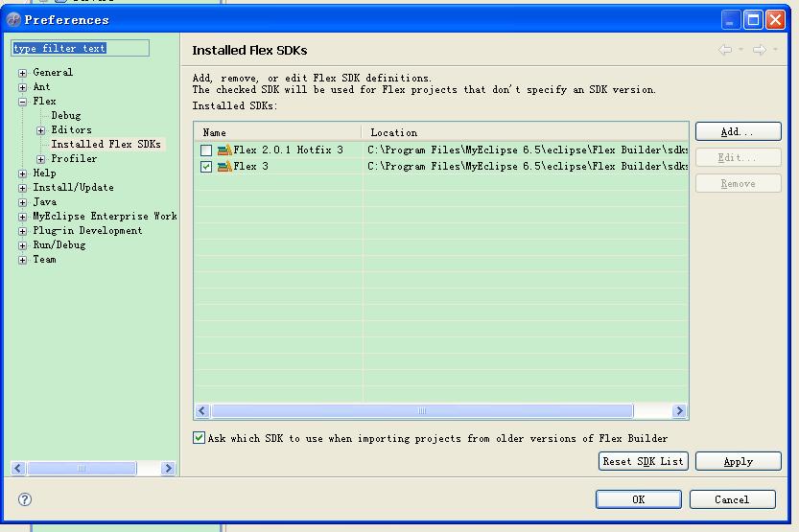
Task: Uncheck the Flex 3 SDK checkbox
Action: coord(206,167)
